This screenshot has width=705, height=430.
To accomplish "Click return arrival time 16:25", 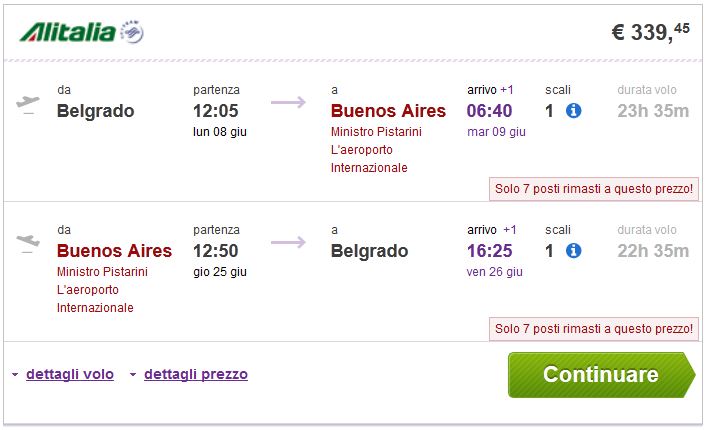I will (490, 251).
